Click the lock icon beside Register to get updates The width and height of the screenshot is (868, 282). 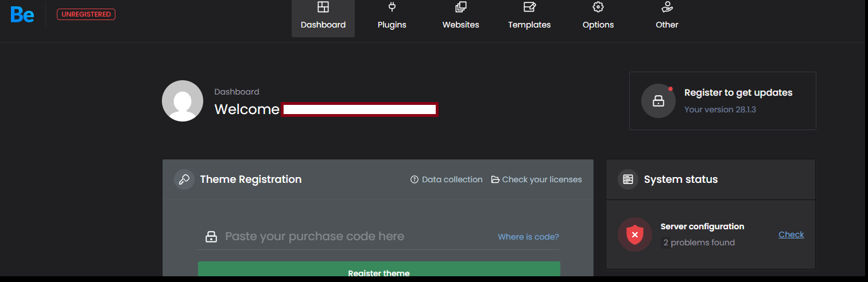tap(658, 101)
